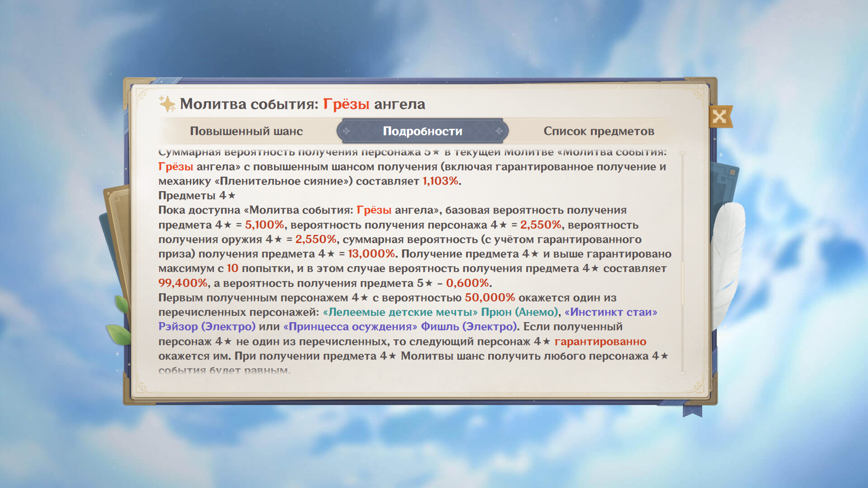The height and width of the screenshot is (488, 868).
Task: Click the 1,103% probability value
Action: tap(440, 181)
